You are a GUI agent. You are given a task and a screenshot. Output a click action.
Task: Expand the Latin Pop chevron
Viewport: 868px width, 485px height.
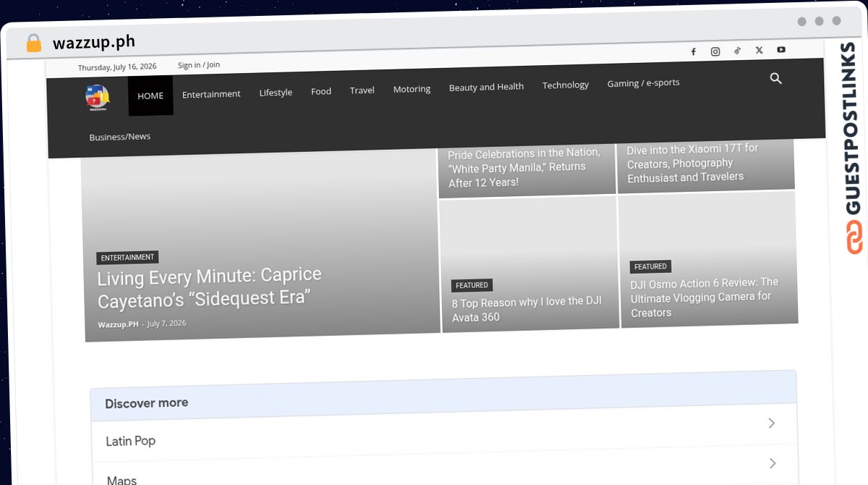(772, 423)
